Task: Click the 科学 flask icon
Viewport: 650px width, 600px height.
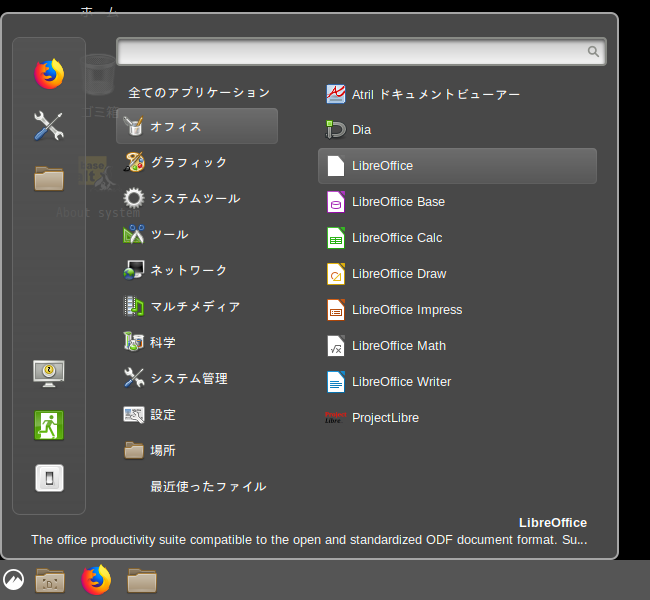Action: [x=133, y=342]
